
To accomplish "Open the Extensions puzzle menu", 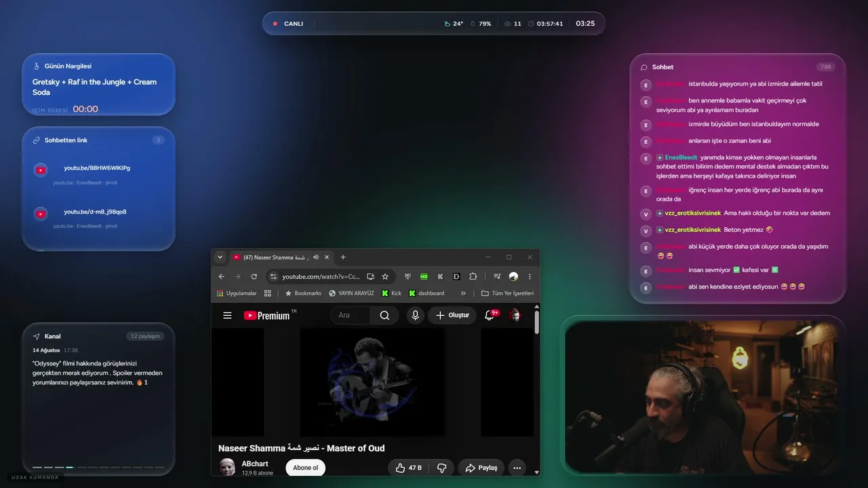I will tap(473, 277).
